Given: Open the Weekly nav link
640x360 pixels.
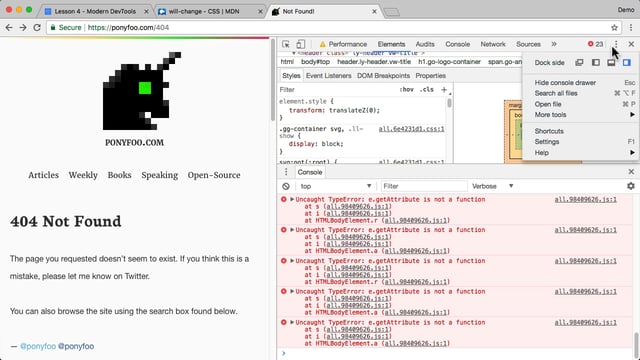Looking at the screenshot, I should [x=83, y=175].
